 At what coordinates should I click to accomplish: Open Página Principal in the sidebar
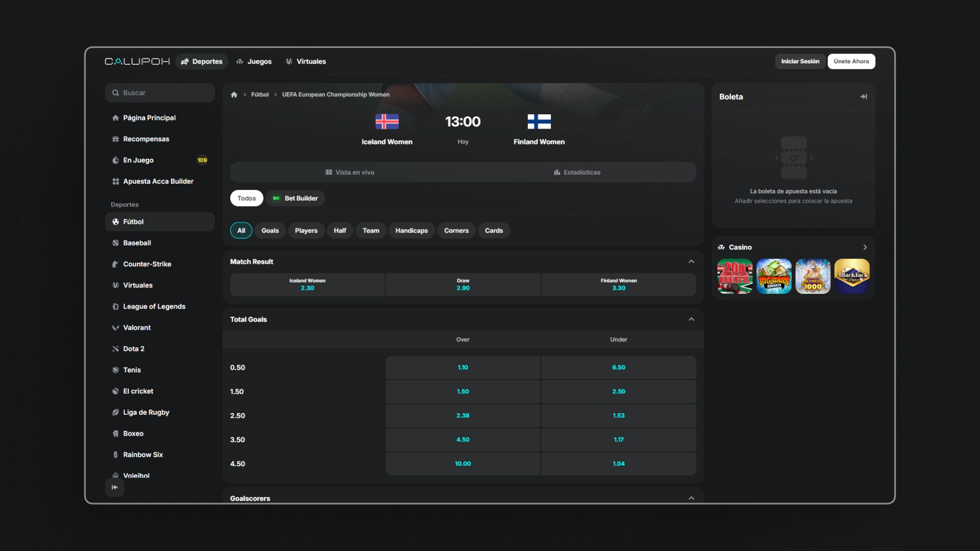click(160, 118)
